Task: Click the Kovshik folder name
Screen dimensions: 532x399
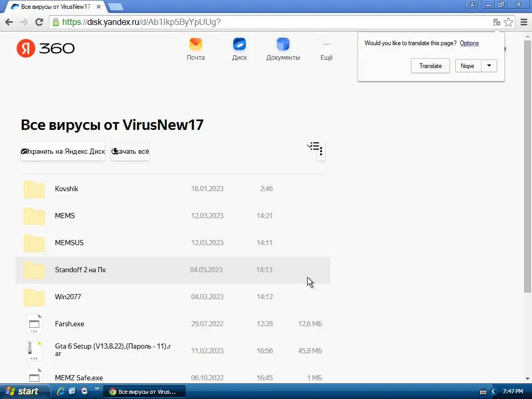Action: click(x=66, y=189)
